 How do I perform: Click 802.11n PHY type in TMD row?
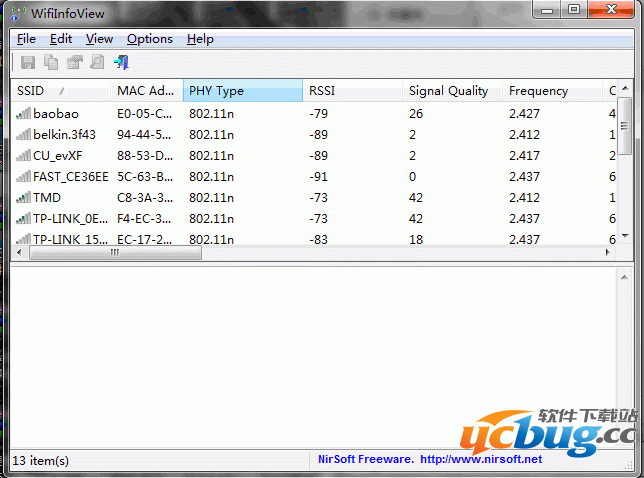click(x=211, y=197)
